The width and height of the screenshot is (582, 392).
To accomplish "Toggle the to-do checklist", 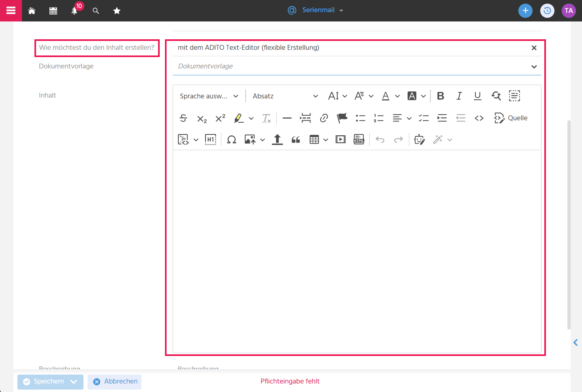I will pos(424,118).
